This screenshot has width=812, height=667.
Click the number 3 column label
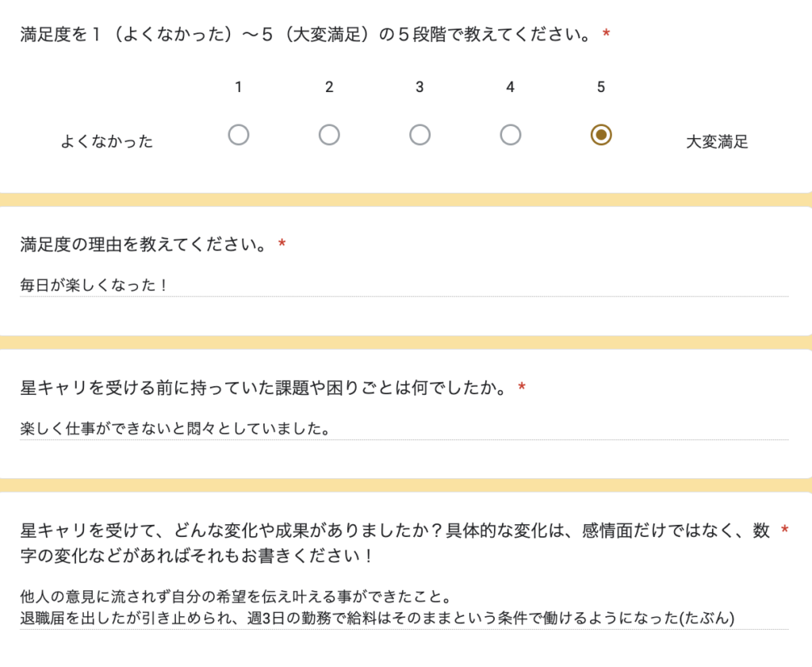(x=419, y=87)
